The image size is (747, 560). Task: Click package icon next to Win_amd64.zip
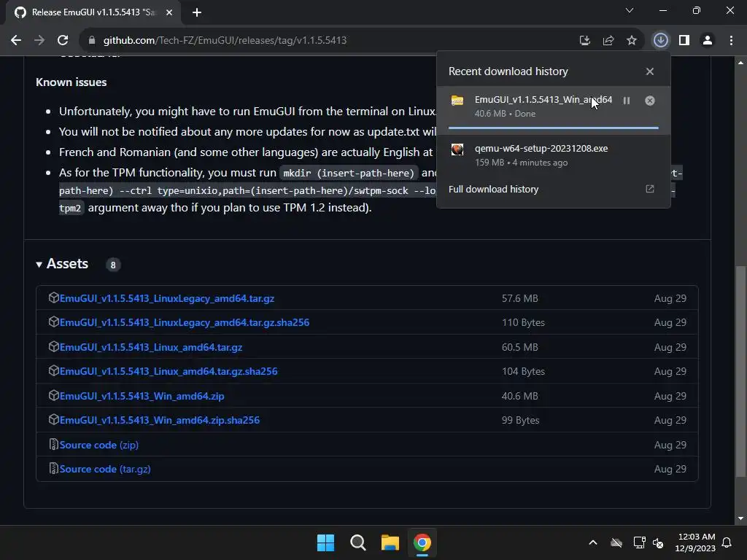point(53,396)
